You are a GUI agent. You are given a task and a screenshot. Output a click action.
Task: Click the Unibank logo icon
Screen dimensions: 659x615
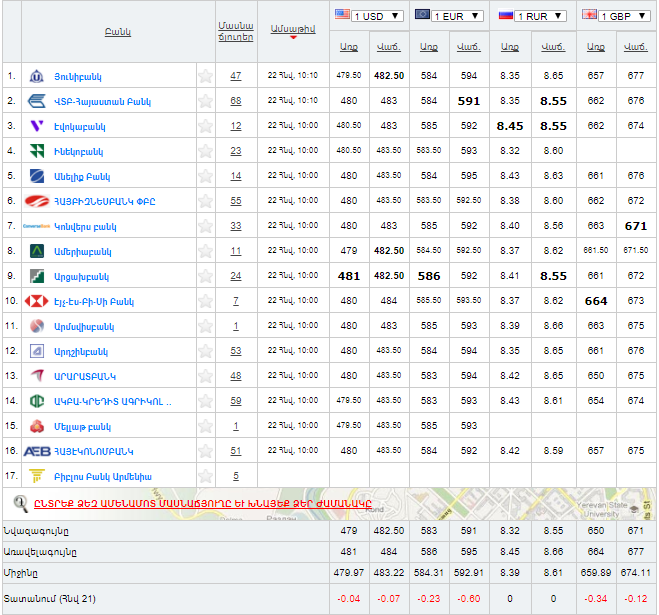click(x=37, y=76)
